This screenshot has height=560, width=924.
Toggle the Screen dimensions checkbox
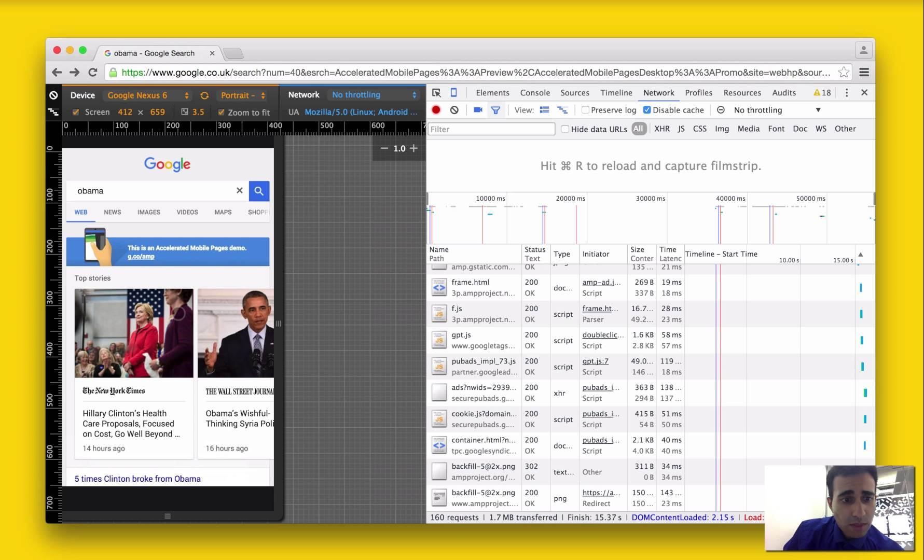pyautogui.click(x=76, y=112)
